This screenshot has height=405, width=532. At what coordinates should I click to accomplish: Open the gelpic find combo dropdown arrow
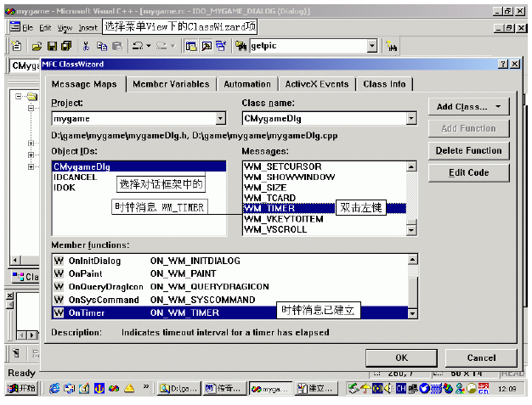(x=372, y=45)
